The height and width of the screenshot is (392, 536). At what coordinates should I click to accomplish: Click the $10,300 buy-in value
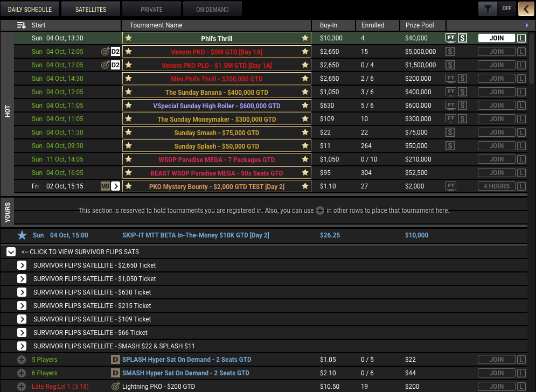coord(331,38)
